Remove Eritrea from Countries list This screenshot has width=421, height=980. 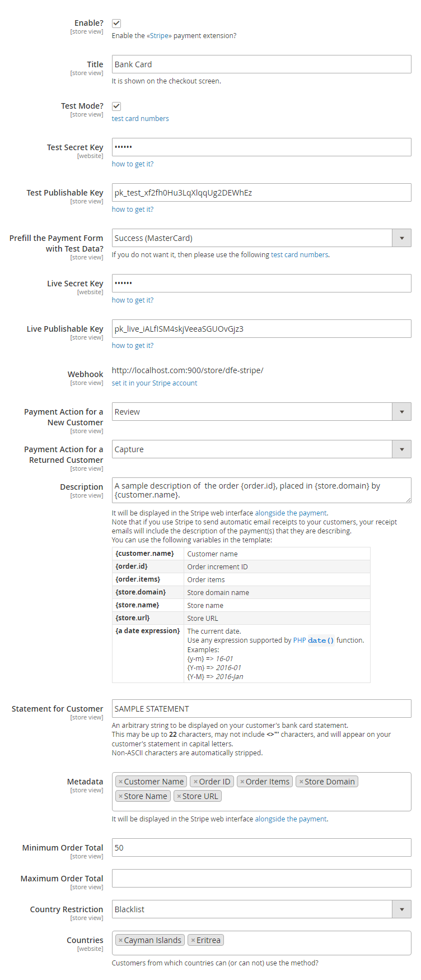pos(193,940)
